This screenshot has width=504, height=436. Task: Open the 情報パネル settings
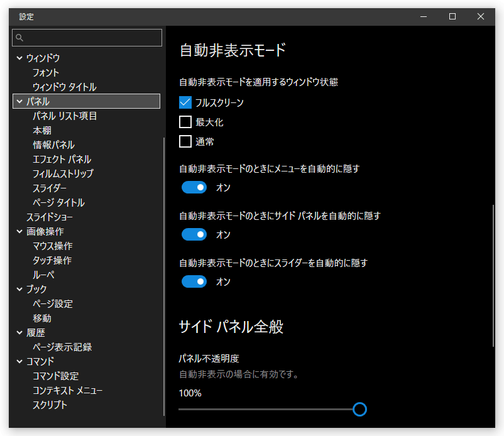53,145
